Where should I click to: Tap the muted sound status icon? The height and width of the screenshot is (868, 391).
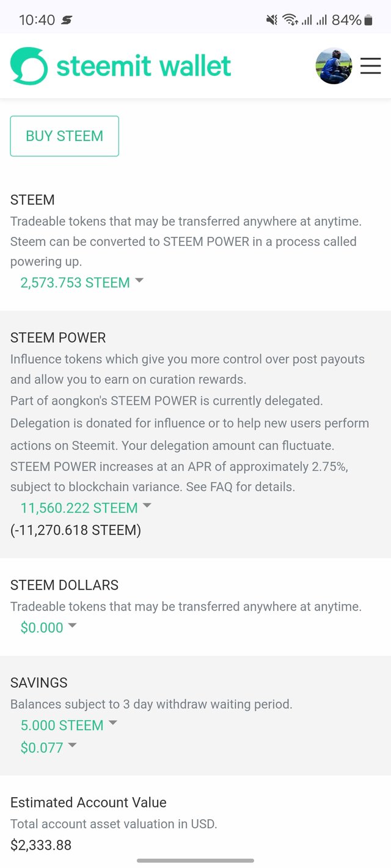[x=272, y=20]
